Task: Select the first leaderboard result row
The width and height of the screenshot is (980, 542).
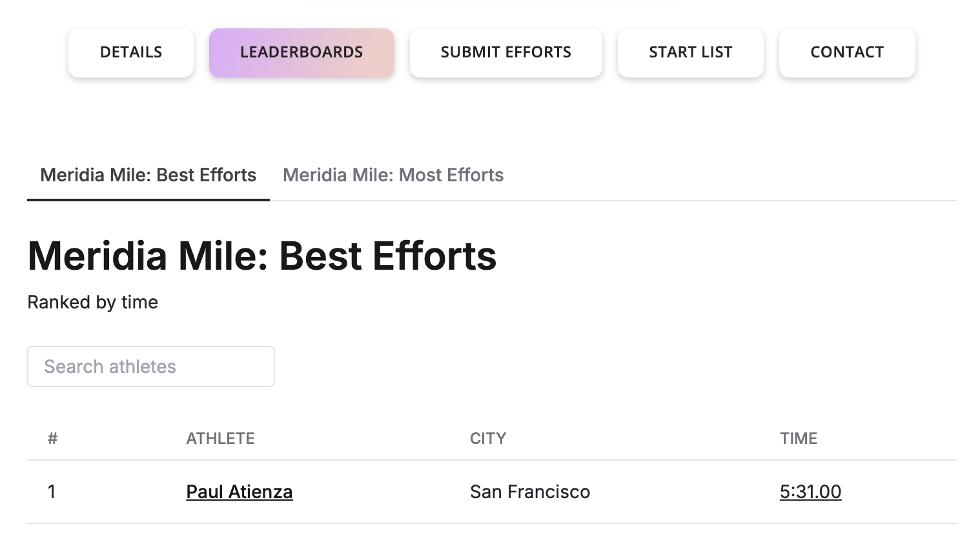Action: (646, 492)
